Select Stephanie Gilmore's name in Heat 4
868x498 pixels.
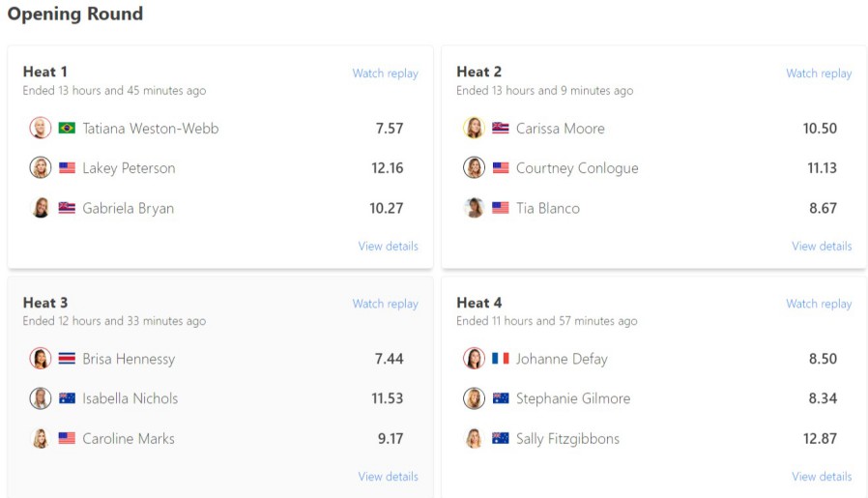coord(572,398)
